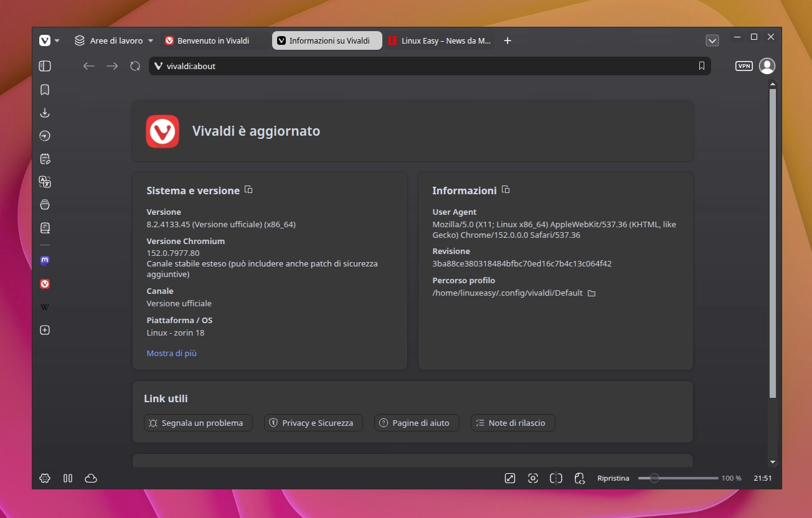Open Pagine di aiuto

point(417,423)
